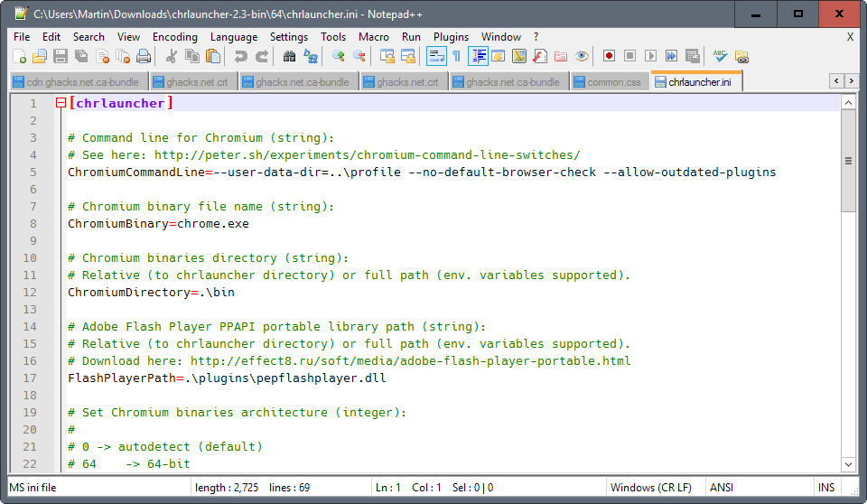Open Folder as Workspace icon
Image resolution: width=867 pixels, height=504 pixels.
pos(561,56)
